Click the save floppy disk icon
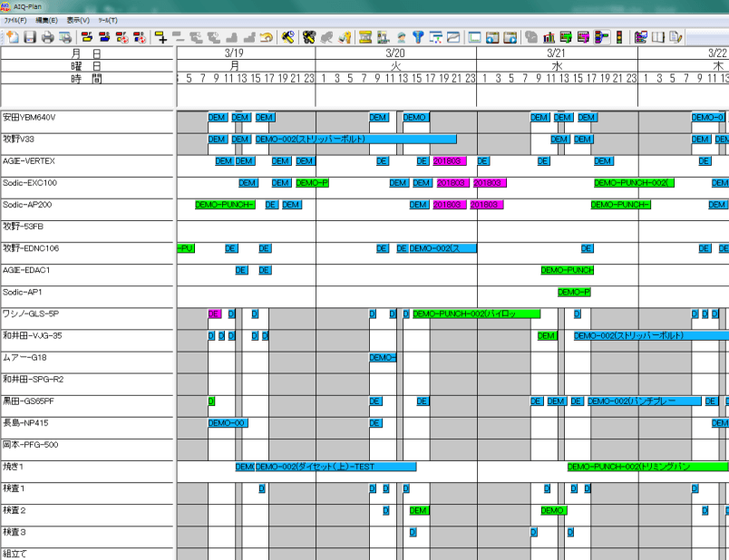 pyautogui.click(x=30, y=37)
